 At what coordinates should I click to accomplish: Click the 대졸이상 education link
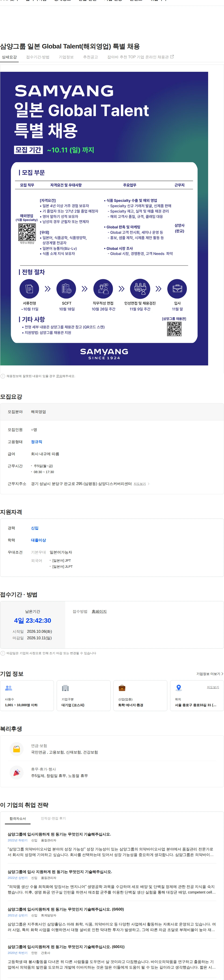coord(38,540)
